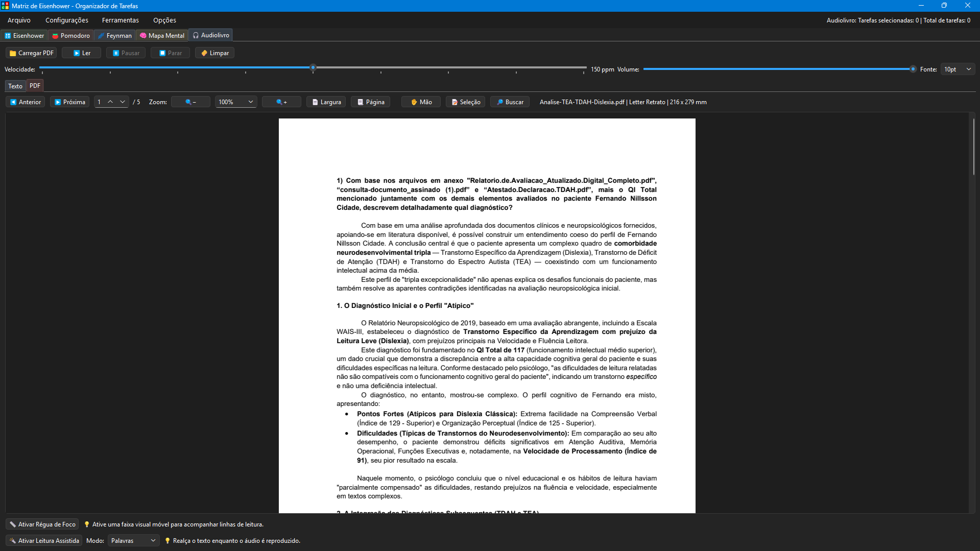This screenshot has width=980, height=551.
Task: Zoom in with the magnifier plus button
Action: click(281, 102)
